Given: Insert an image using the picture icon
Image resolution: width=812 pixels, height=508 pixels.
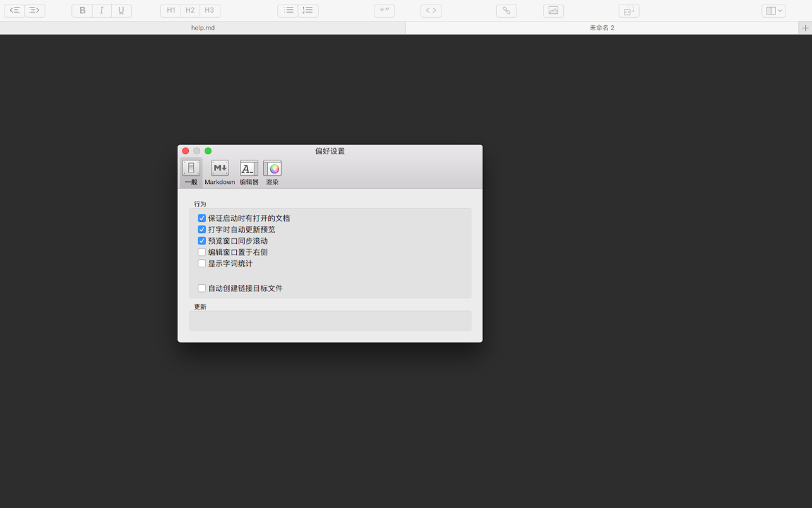Looking at the screenshot, I should pyautogui.click(x=553, y=10).
